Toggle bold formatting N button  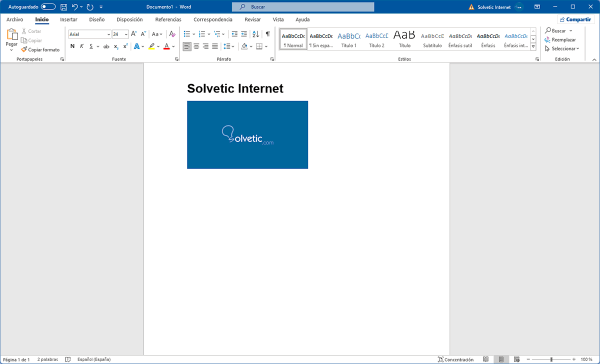click(x=72, y=46)
